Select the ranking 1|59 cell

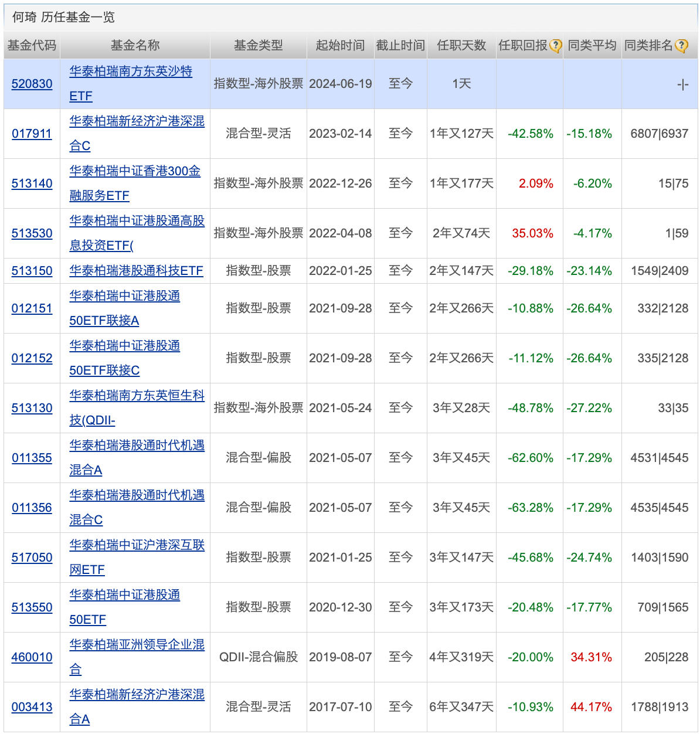[677, 233]
